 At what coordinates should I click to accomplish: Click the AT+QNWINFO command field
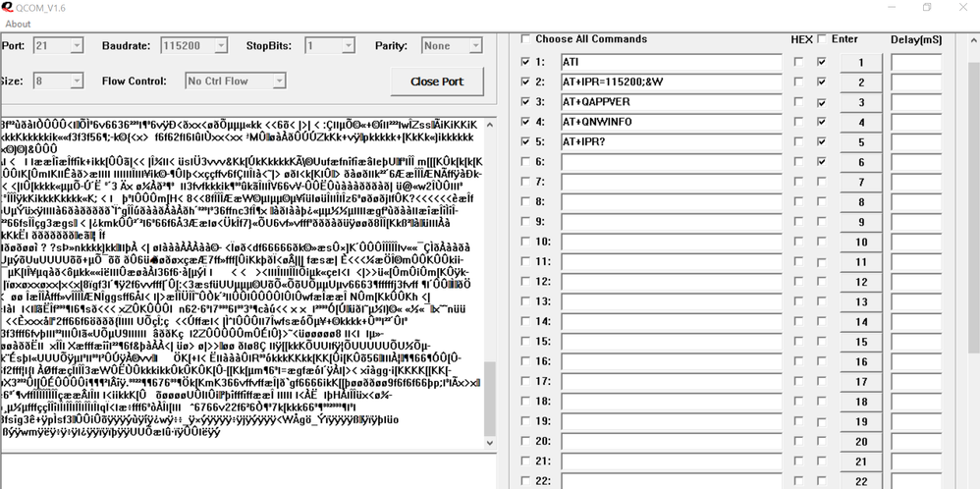click(x=672, y=122)
